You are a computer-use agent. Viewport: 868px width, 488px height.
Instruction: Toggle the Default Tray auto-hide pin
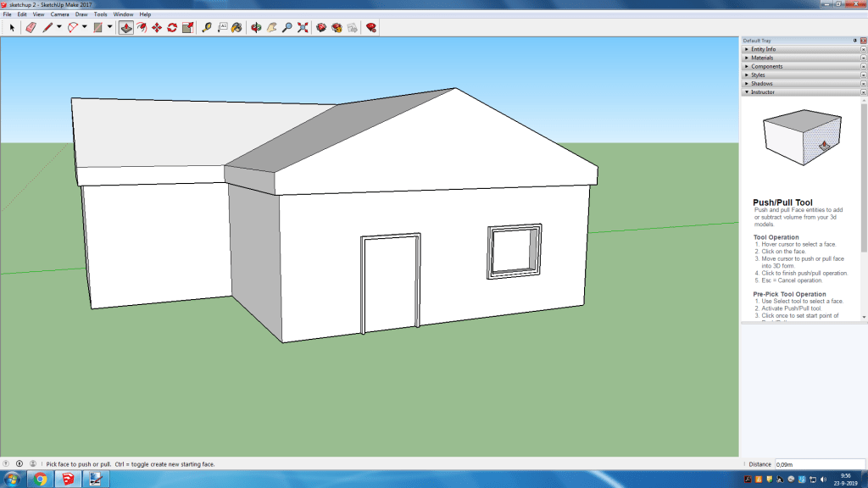[854, 41]
